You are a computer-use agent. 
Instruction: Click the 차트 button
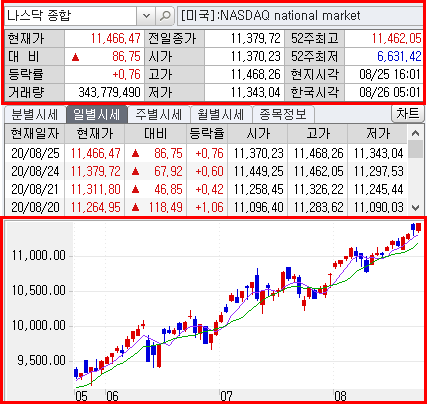click(x=407, y=114)
